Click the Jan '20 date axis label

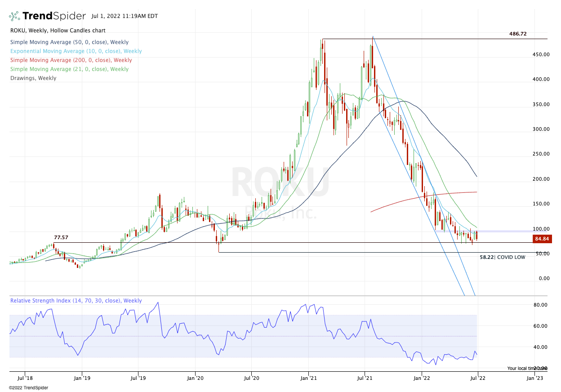(195, 379)
